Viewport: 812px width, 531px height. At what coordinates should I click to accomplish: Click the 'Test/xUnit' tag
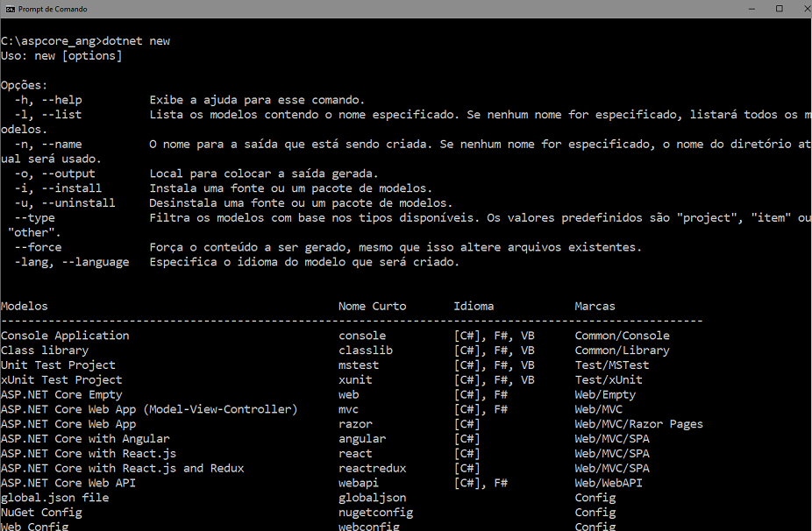tap(609, 380)
